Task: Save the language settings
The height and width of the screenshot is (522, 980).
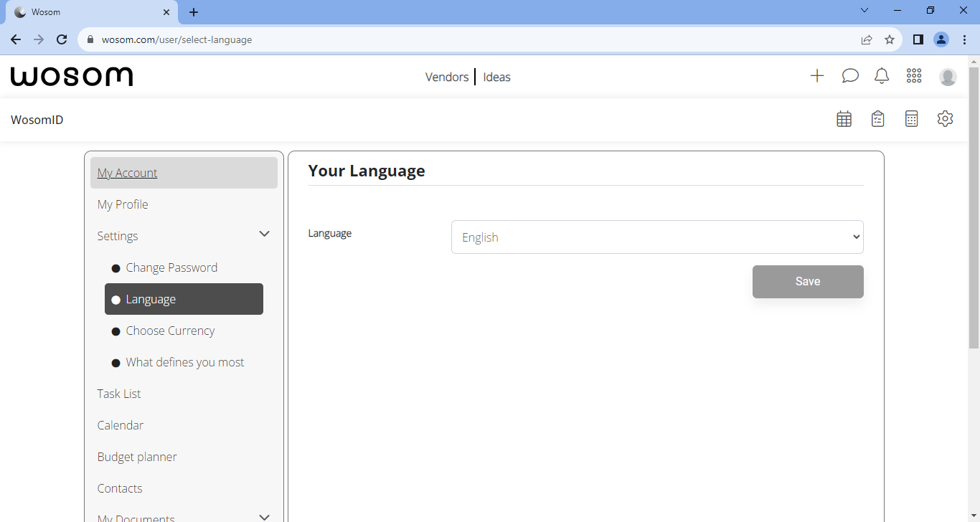Action: (808, 281)
